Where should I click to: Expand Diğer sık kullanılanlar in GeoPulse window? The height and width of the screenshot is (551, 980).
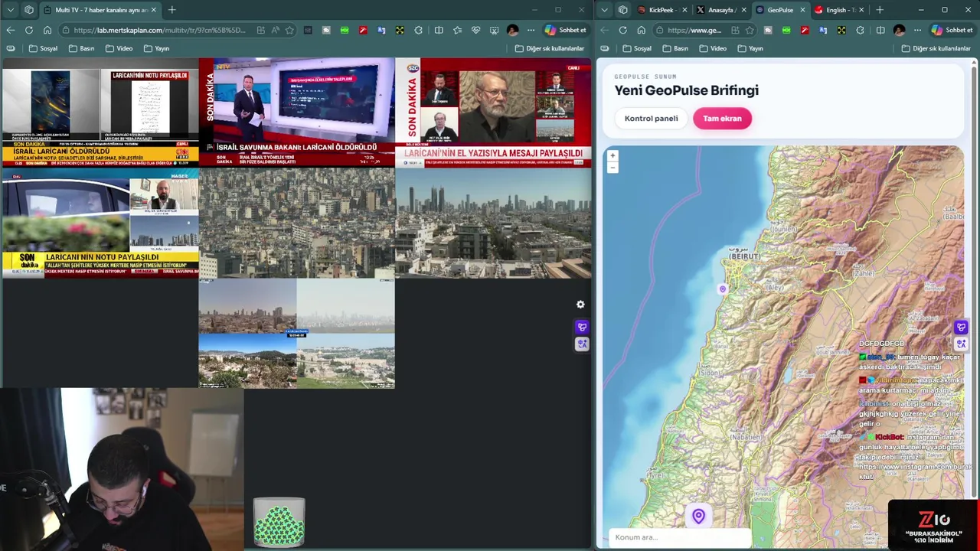point(936,48)
